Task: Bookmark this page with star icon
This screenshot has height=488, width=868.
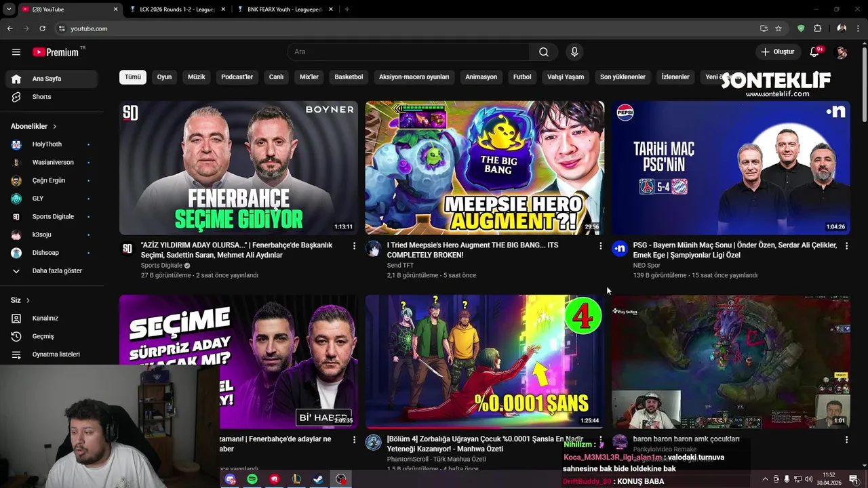Action: (778, 28)
